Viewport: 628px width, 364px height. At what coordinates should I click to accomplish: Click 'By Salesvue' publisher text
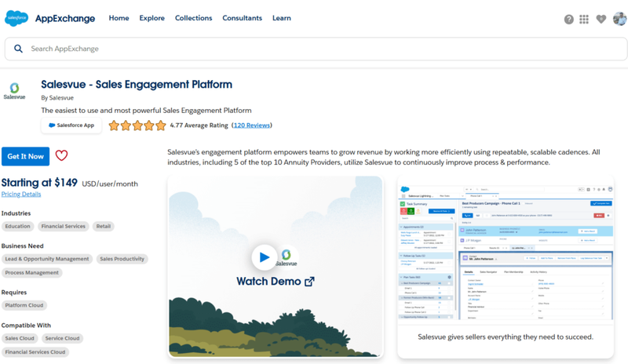pos(57,98)
